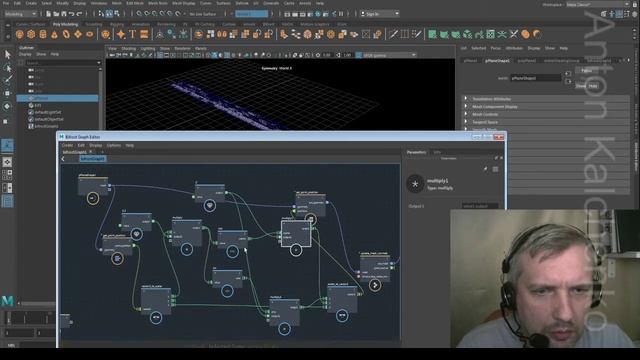Open the Mesh Tools menu
The image size is (640, 360).
158,3
